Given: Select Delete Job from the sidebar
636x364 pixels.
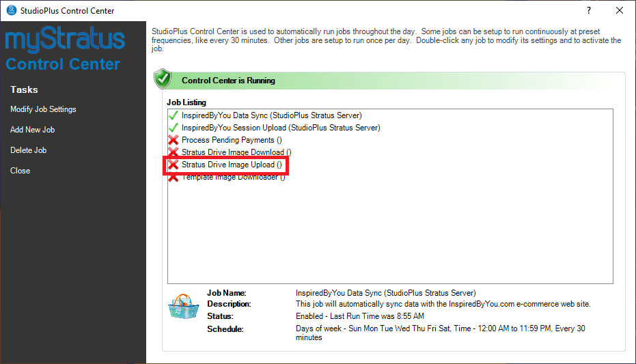Looking at the screenshot, I should coord(28,150).
